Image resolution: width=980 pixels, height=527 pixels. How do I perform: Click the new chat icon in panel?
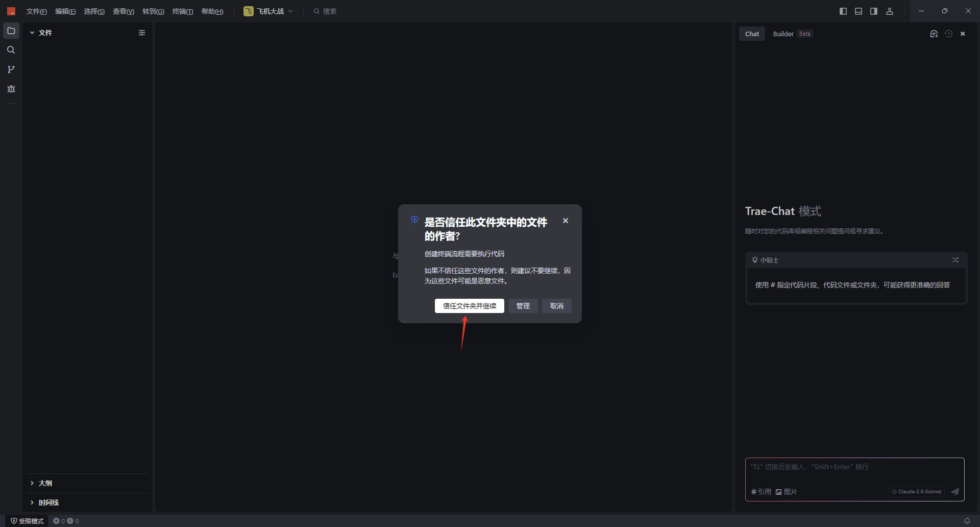(934, 34)
